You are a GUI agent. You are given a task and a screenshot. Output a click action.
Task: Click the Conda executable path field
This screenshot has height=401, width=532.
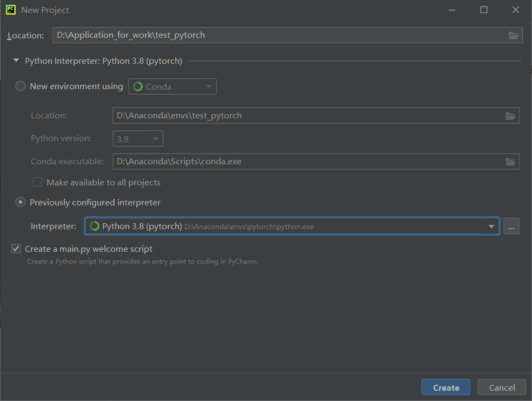[x=316, y=162]
